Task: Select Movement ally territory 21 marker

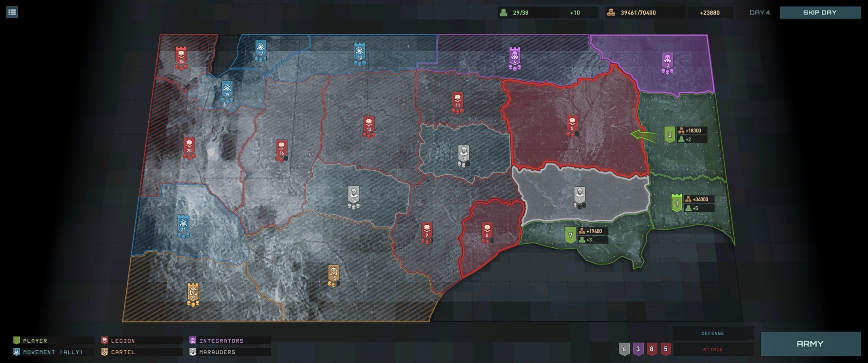Action: (x=183, y=224)
